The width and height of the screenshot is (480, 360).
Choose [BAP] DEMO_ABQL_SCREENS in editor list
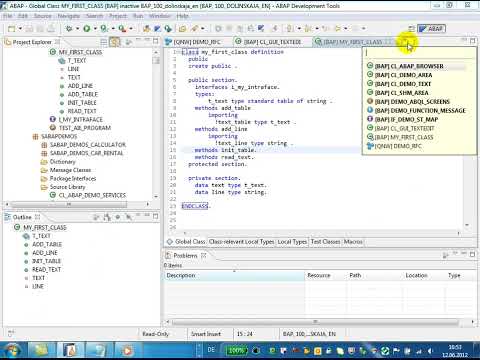pyautogui.click(x=408, y=101)
